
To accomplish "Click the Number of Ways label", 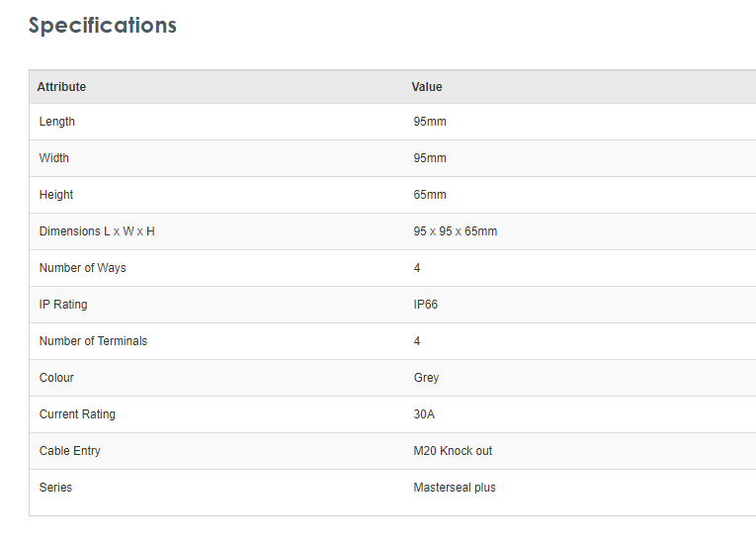I will tap(83, 268).
